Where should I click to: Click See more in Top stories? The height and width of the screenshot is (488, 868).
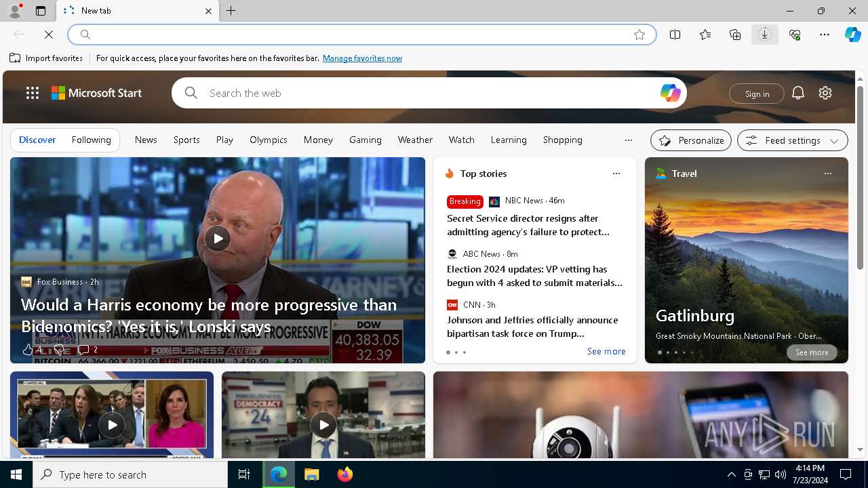click(x=606, y=351)
